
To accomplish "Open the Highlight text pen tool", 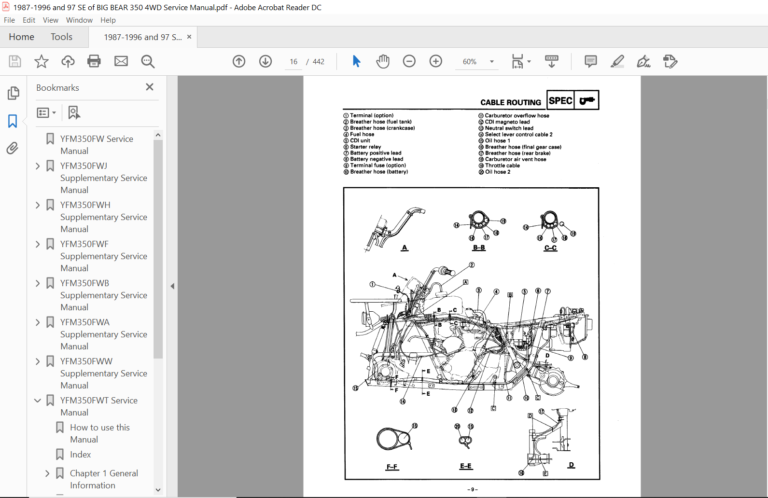I will click(617, 61).
